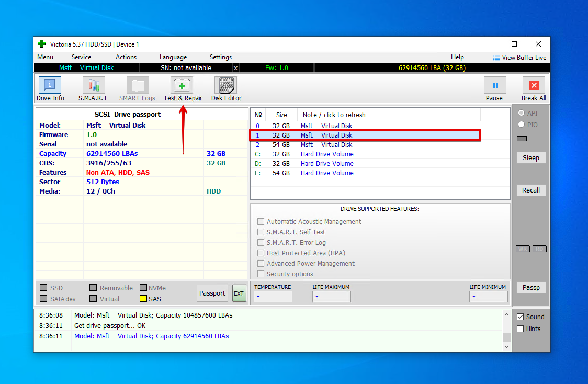Click the log scroll up arrow

(x=506, y=314)
